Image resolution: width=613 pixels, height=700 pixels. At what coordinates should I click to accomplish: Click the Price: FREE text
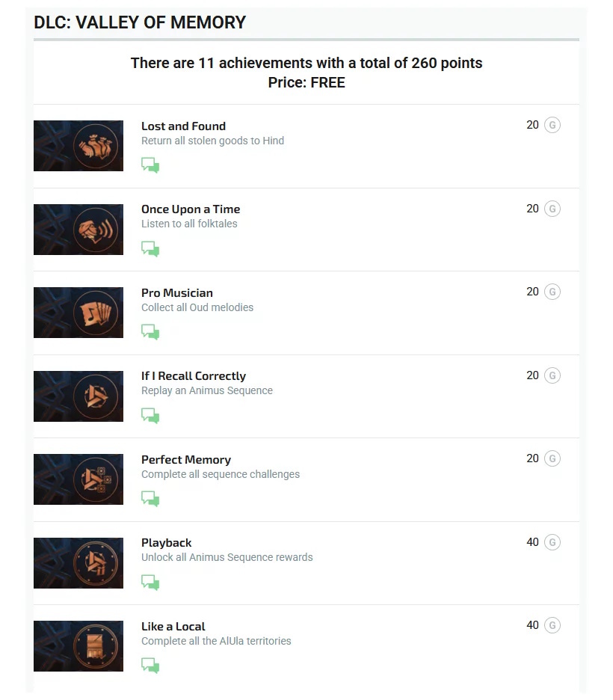pyautogui.click(x=306, y=82)
